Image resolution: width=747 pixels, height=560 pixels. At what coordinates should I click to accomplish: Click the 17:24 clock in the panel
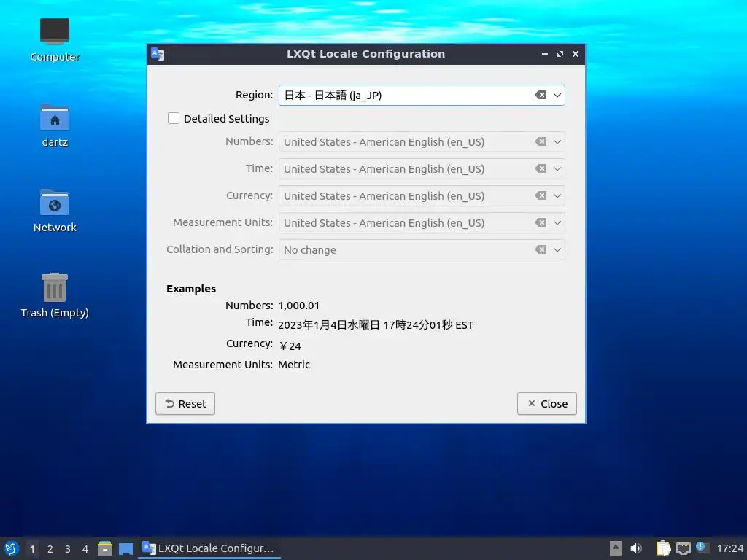(730, 549)
